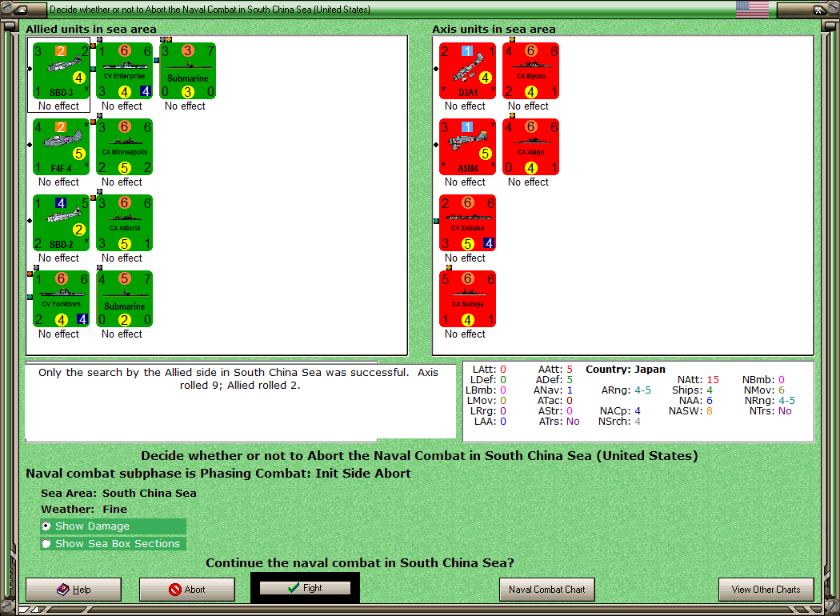Abort the naval combat
This screenshot has width=840, height=616.
coord(187,590)
